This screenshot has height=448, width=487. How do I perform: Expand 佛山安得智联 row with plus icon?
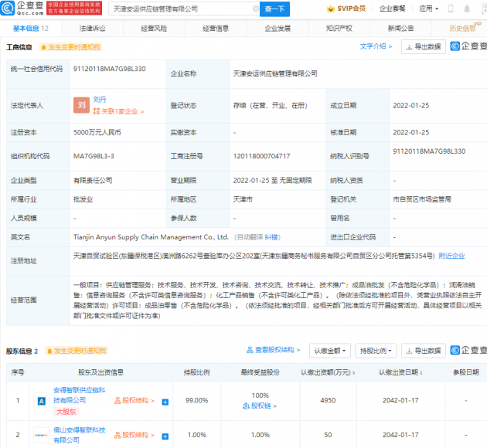(165, 436)
